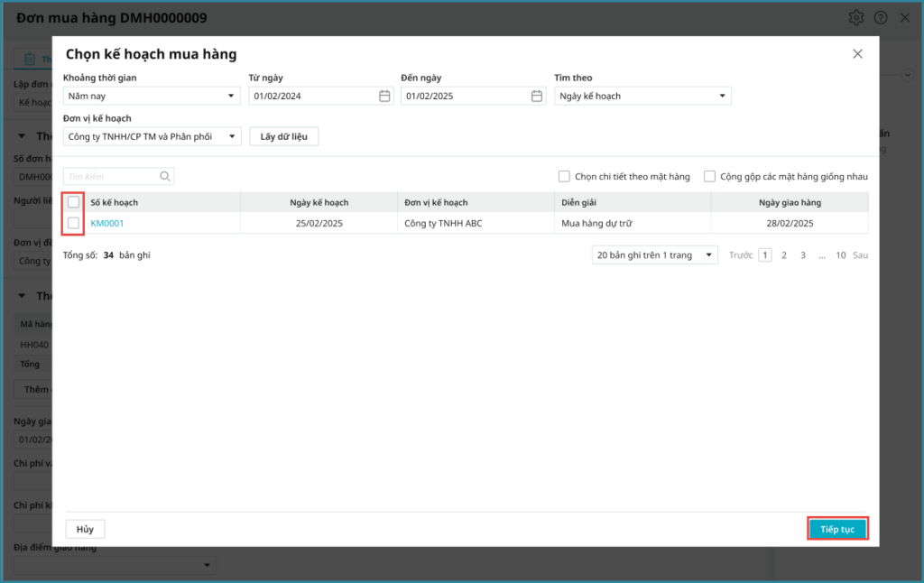Jump to page 10 of results
This screenshot has height=583, width=924.
[840, 255]
